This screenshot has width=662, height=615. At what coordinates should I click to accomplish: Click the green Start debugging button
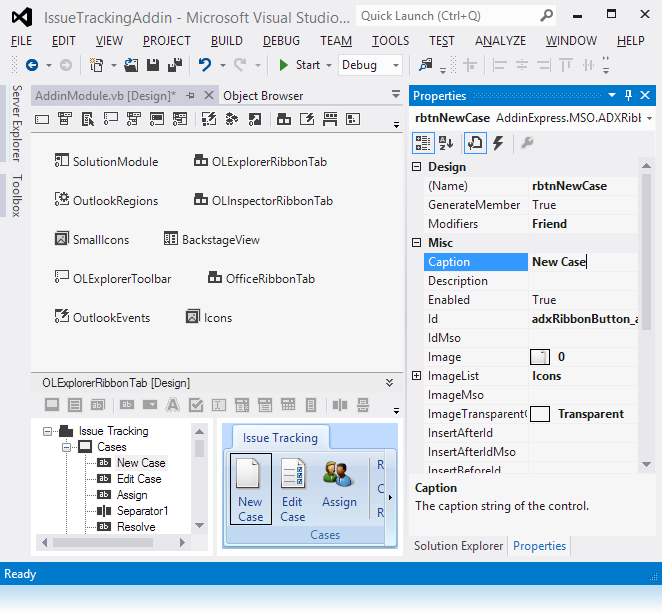click(x=299, y=65)
